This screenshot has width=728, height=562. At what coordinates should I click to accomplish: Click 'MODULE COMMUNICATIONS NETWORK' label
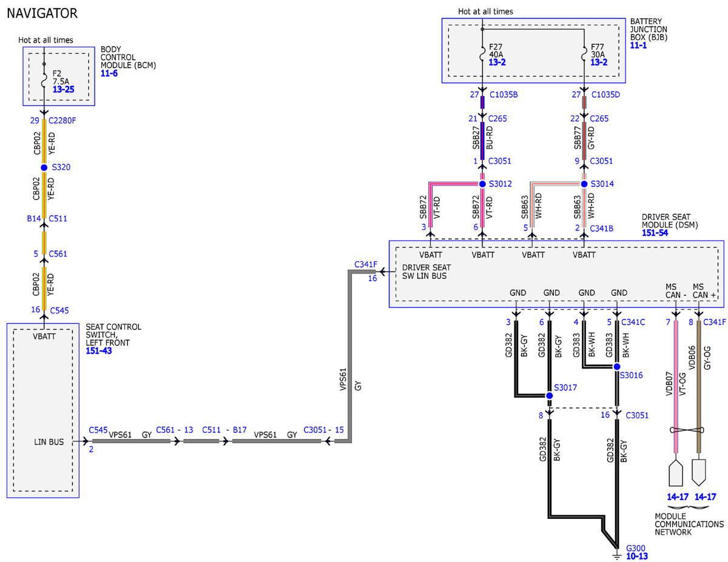click(x=690, y=524)
